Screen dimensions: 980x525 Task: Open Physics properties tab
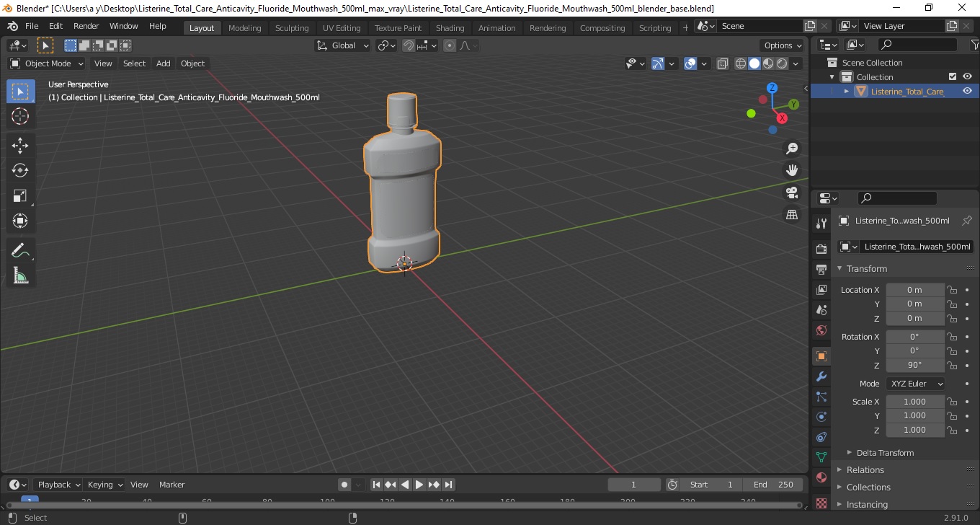coord(821,417)
